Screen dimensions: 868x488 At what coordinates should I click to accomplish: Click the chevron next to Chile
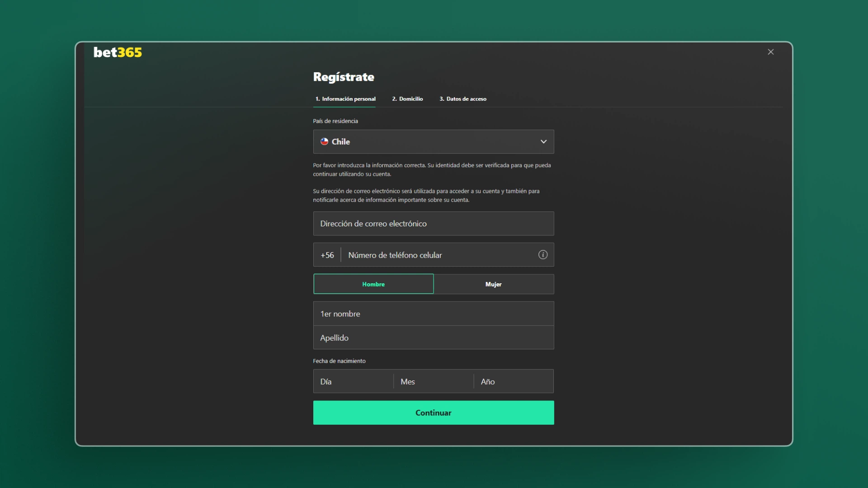(543, 141)
